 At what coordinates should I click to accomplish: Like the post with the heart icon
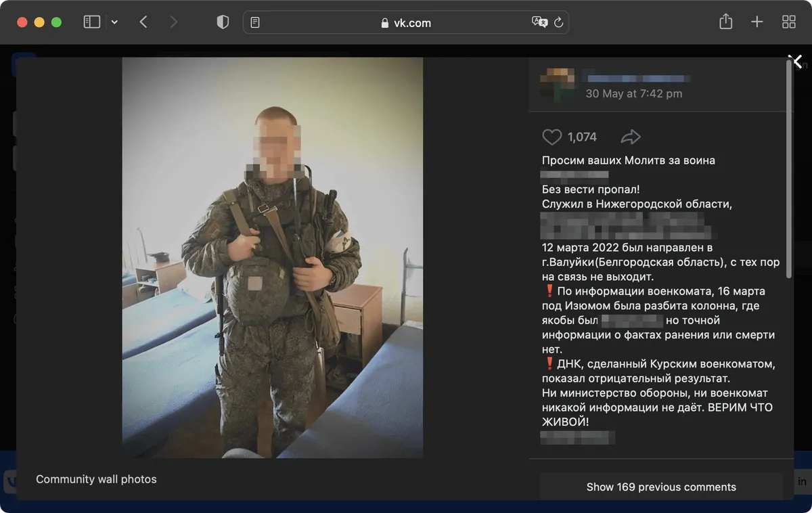[x=552, y=137]
